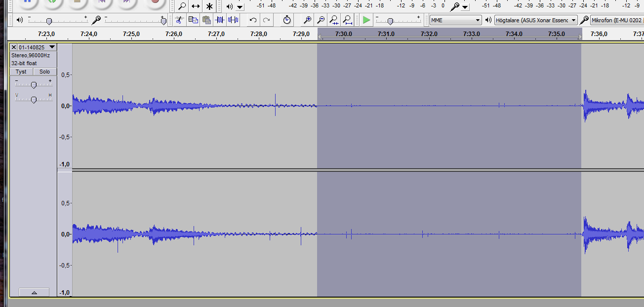Click the selection end marker in the timeline
644x307 pixels.
[579, 38]
